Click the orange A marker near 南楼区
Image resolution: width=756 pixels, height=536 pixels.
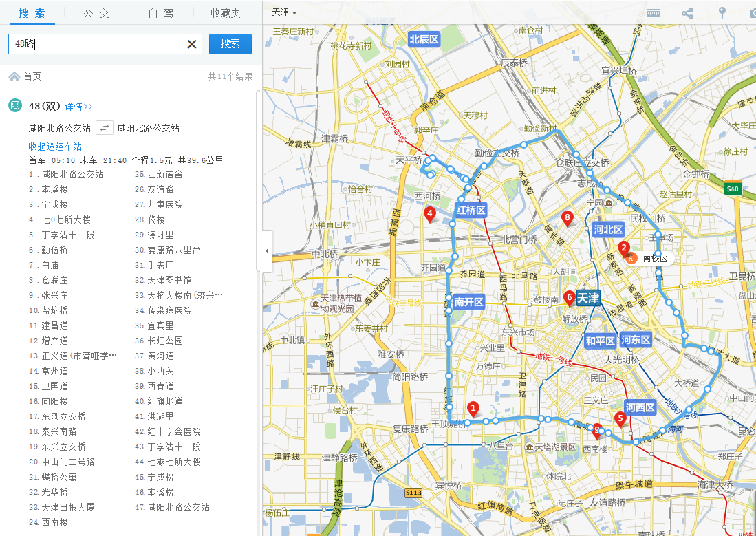(631, 258)
